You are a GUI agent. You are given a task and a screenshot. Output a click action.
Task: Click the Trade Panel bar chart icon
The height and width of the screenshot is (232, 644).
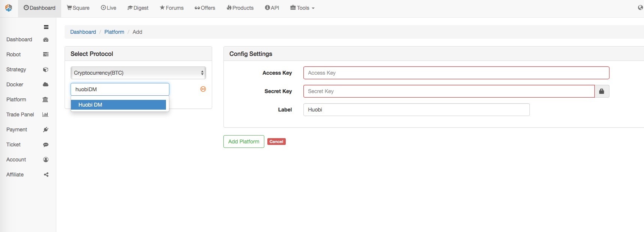(45, 114)
